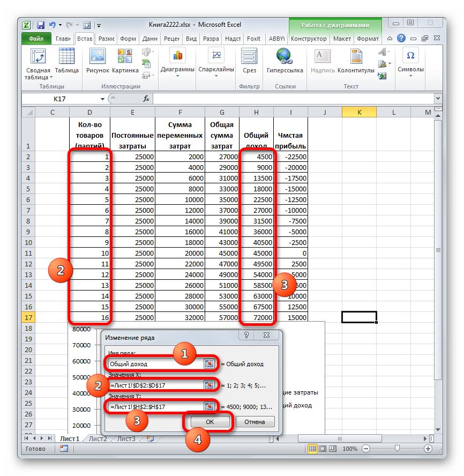The height and width of the screenshot is (476, 464).
Task: Switch to sheet Лист2
Action: click(98, 438)
